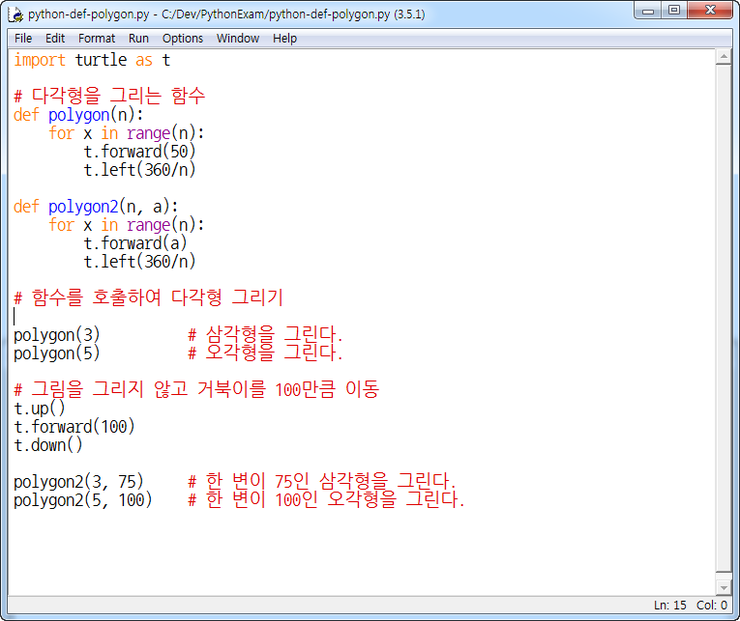Click the scrollbar up arrow
This screenshot has height=621, width=740.
pyautogui.click(x=724, y=58)
